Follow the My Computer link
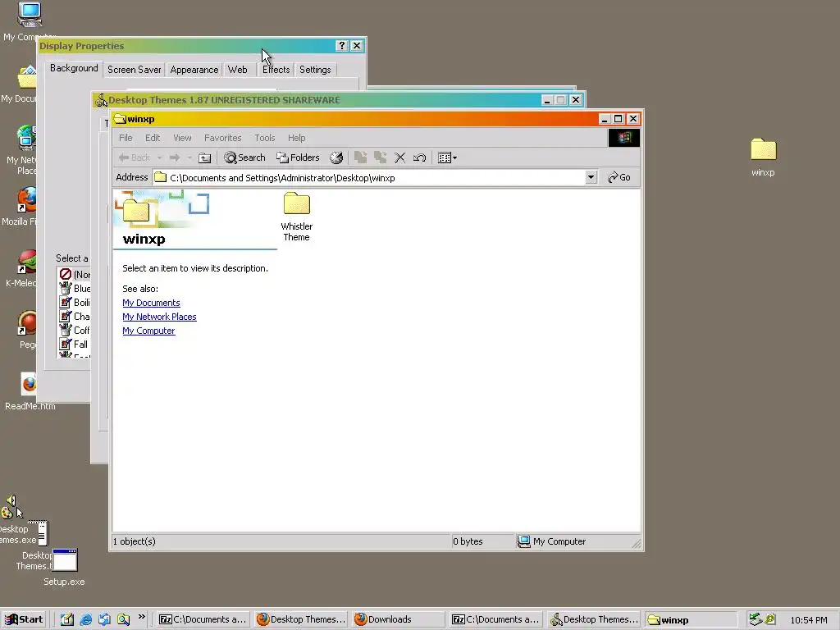The height and width of the screenshot is (630, 840). pyautogui.click(x=148, y=331)
